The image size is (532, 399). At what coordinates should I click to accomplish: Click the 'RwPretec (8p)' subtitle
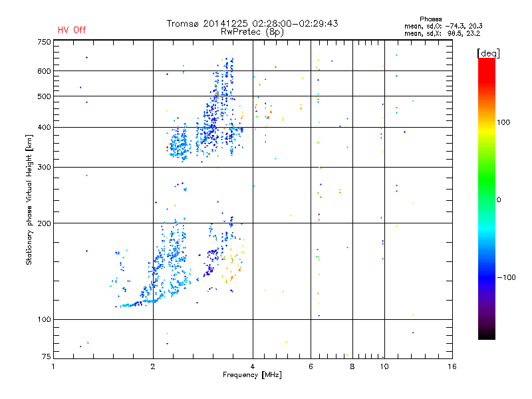point(252,32)
